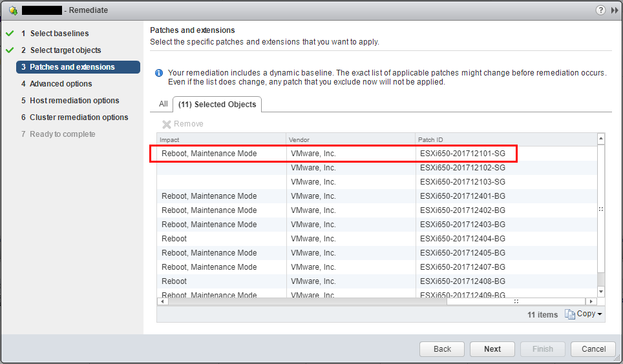The image size is (623, 364).
Task: Expand the Copy dropdown arrow
Action: click(600, 314)
